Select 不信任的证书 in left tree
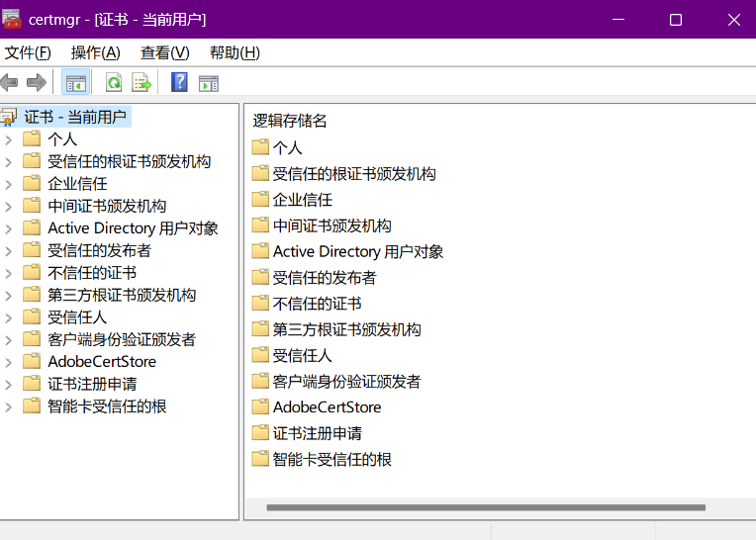This screenshot has height=540, width=756. tap(92, 273)
